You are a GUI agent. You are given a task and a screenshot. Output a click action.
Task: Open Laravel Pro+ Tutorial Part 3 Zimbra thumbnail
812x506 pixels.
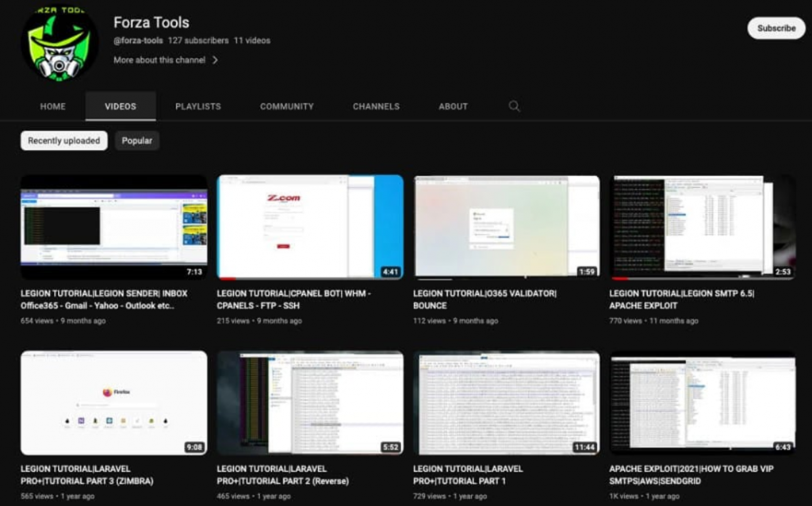pos(113,403)
